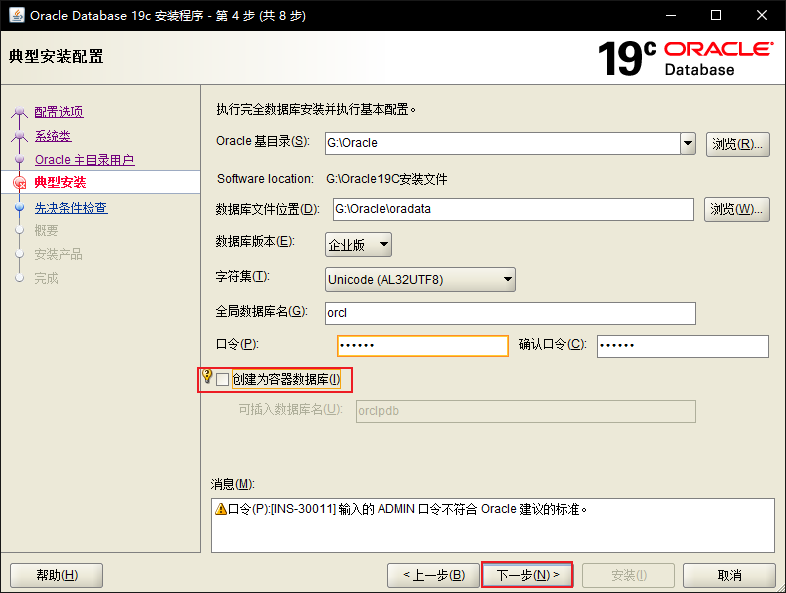786x593 pixels.
Task: Maximize the installer window
Action: [716, 16]
